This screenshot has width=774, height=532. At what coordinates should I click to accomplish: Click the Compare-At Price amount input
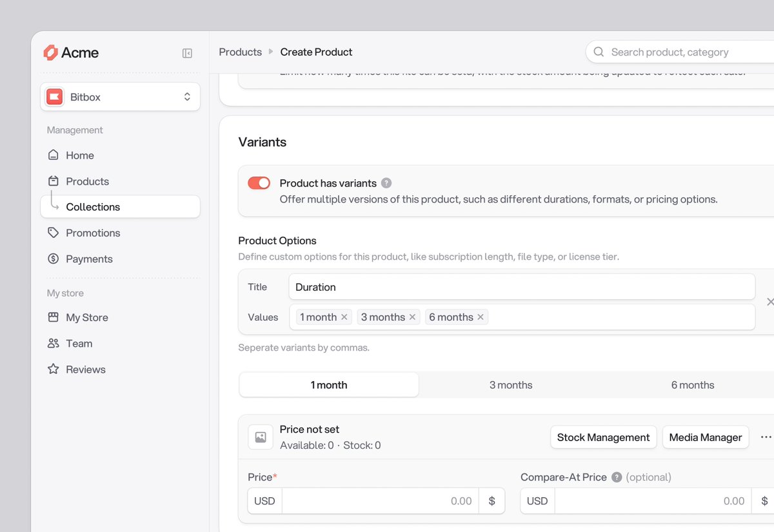653,501
